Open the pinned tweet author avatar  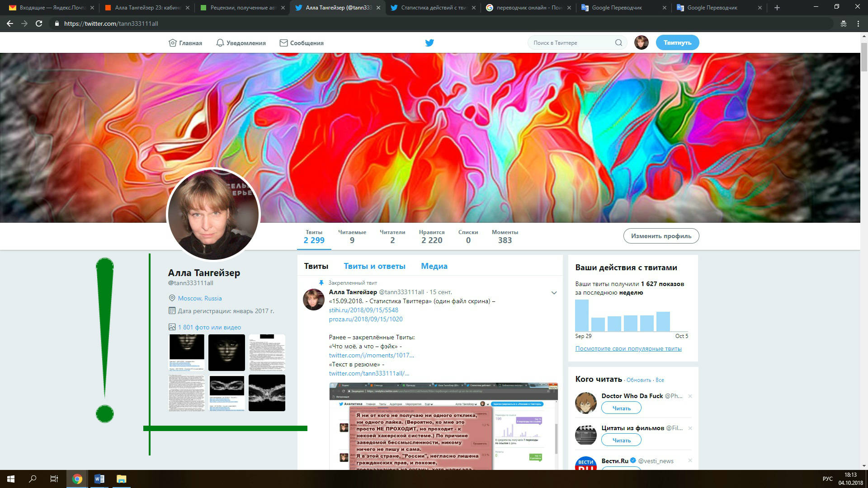pyautogui.click(x=313, y=299)
